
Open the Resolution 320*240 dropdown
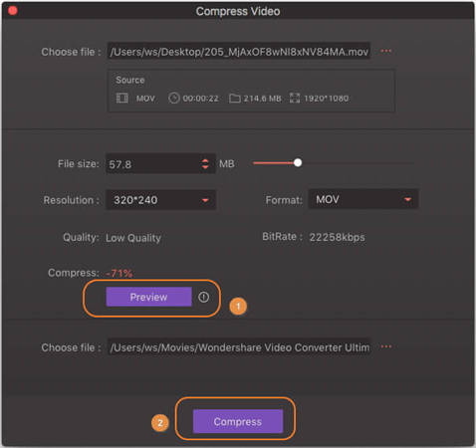pos(160,200)
